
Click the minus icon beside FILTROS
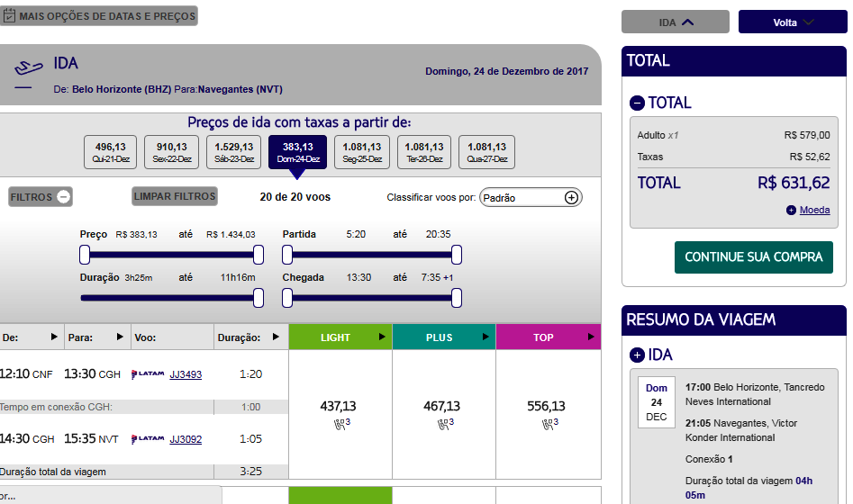click(x=63, y=197)
